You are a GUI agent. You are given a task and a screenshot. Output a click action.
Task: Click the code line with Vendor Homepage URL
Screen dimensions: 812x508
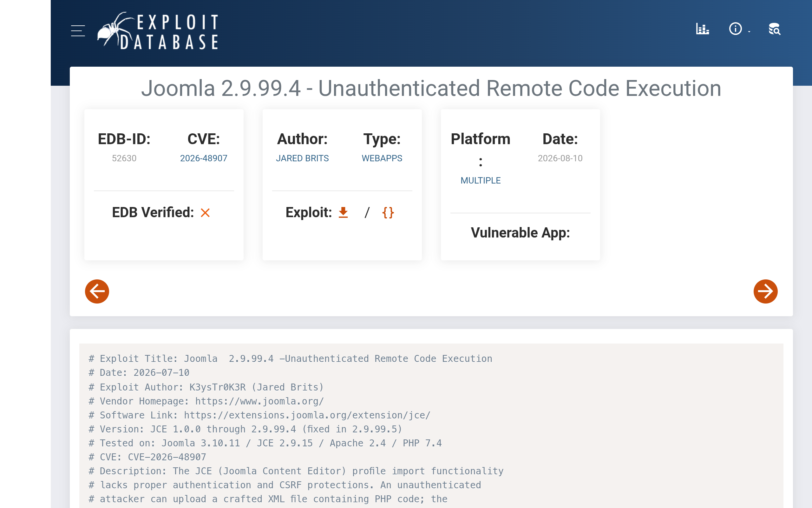(x=206, y=401)
